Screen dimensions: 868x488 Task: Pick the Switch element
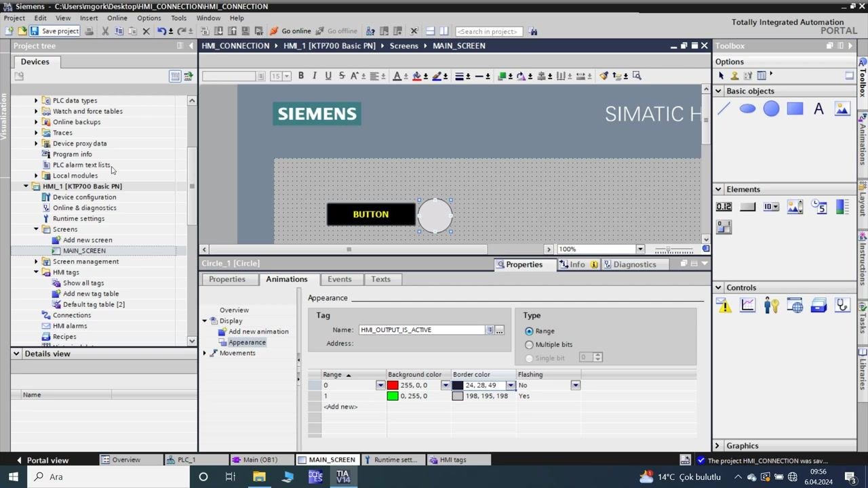tap(724, 228)
